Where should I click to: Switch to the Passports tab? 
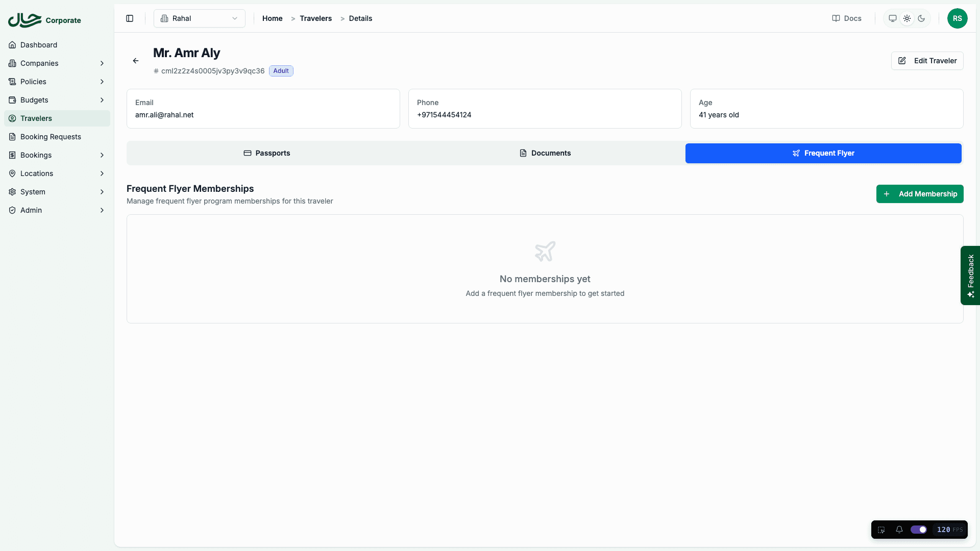point(266,153)
